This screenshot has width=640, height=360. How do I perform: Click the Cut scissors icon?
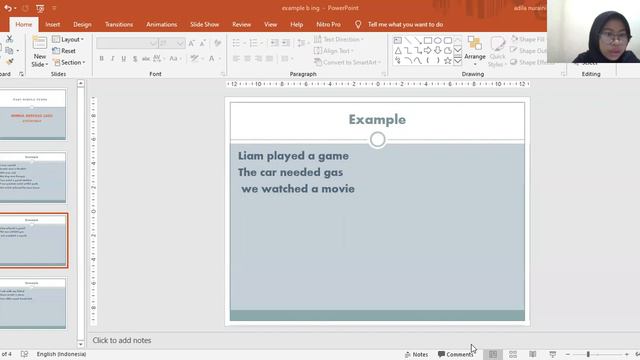(9, 39)
